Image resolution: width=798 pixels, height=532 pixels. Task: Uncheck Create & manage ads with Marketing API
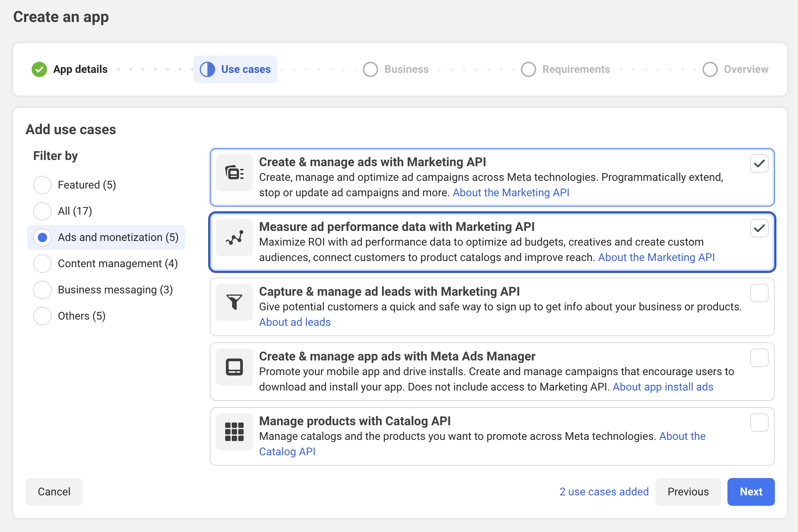coord(759,163)
